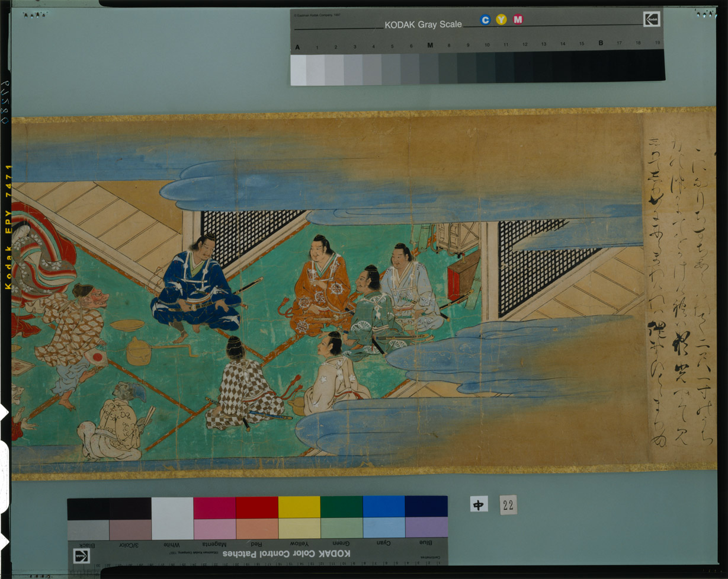Select the yellow Y circle on the gray scale
This screenshot has height=579, width=728.
[x=502, y=20]
